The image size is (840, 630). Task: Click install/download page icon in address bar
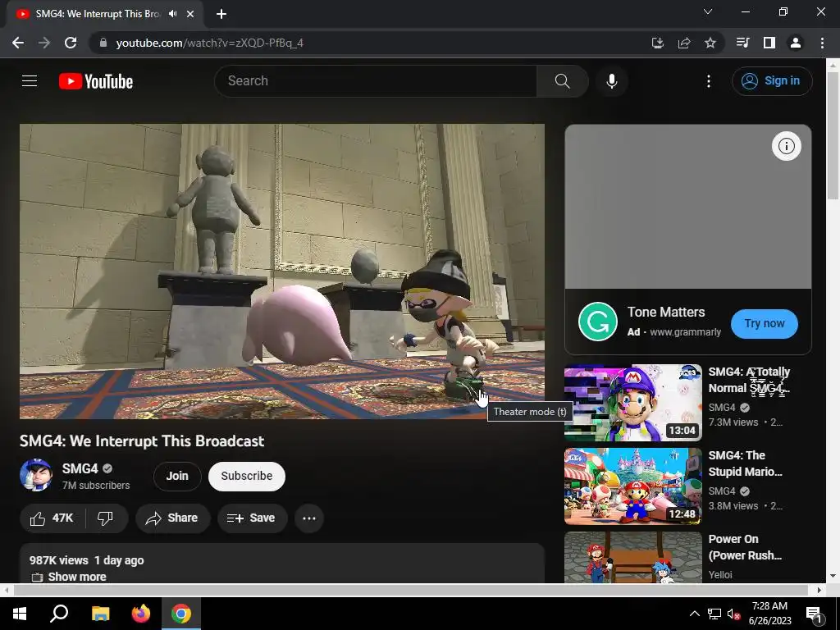(657, 43)
